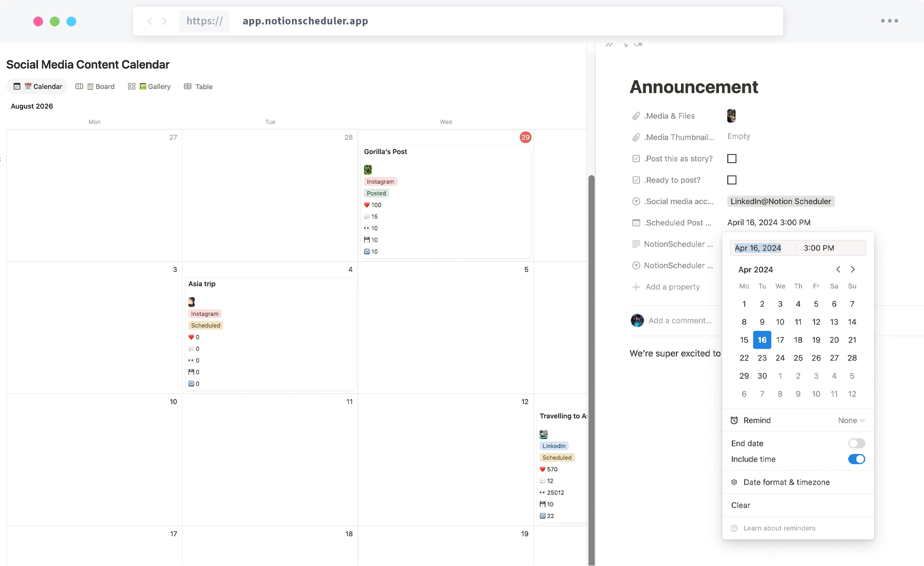Check the Ready to post checkbox
This screenshot has width=924, height=566.
[x=732, y=180]
